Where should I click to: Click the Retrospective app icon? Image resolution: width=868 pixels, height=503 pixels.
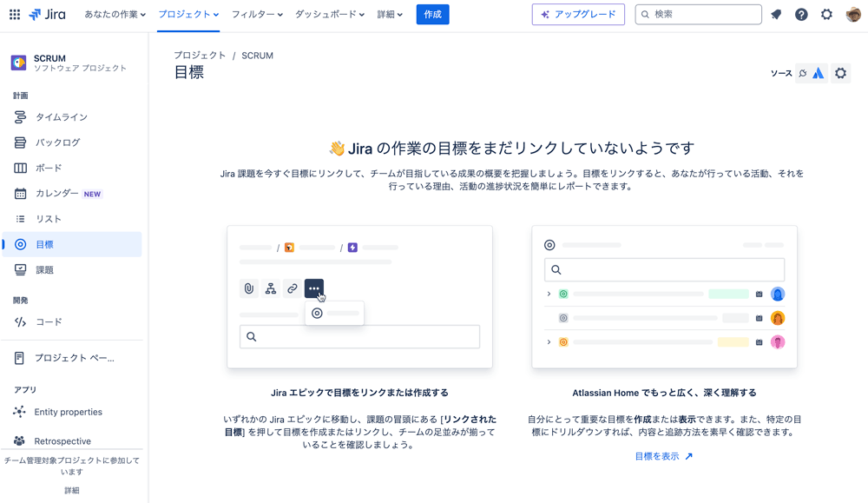pyautogui.click(x=19, y=441)
